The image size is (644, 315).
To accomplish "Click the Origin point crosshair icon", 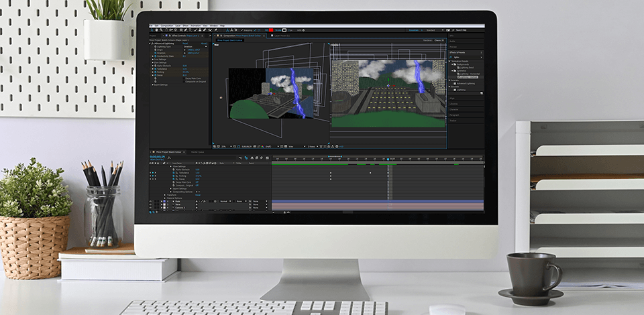I will point(184,50).
